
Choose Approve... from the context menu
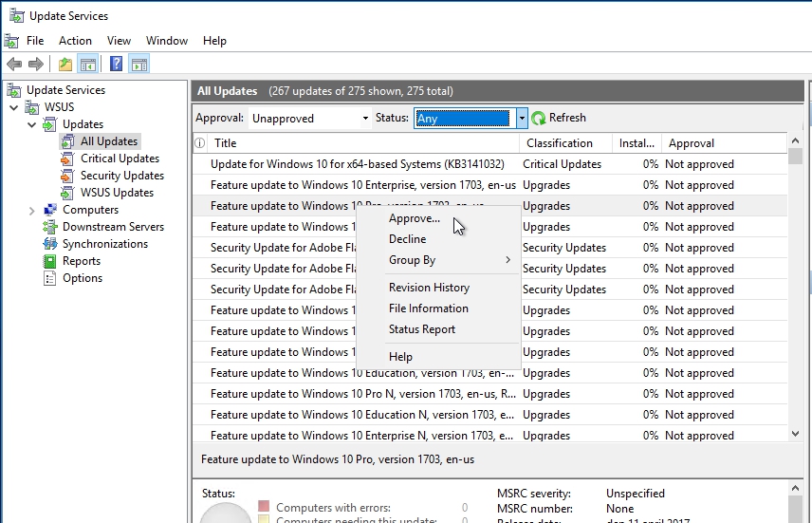tap(415, 218)
